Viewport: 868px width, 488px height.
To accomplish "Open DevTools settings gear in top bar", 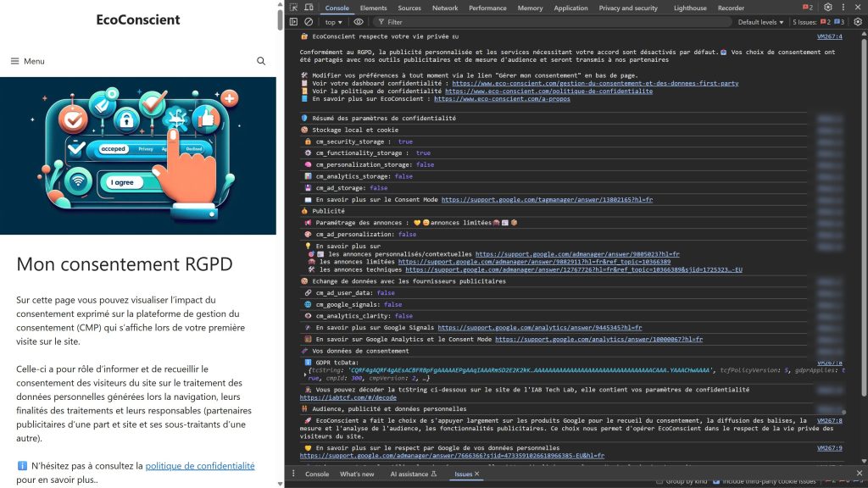I will coord(827,8).
